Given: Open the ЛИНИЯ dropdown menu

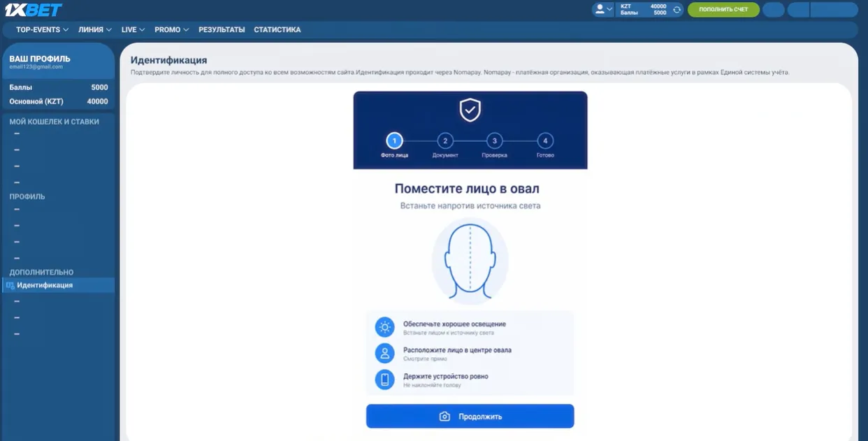Looking at the screenshot, I should click(x=95, y=30).
